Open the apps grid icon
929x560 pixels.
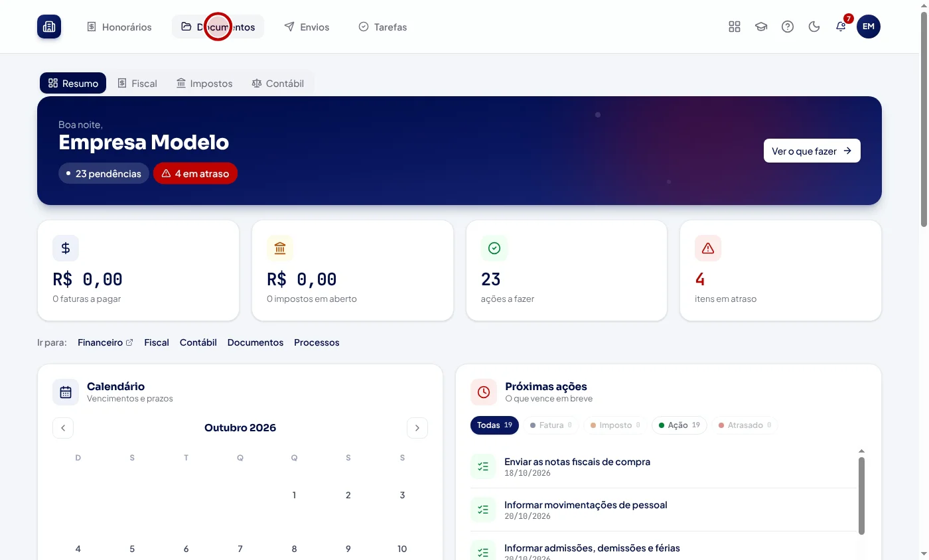pyautogui.click(x=735, y=27)
